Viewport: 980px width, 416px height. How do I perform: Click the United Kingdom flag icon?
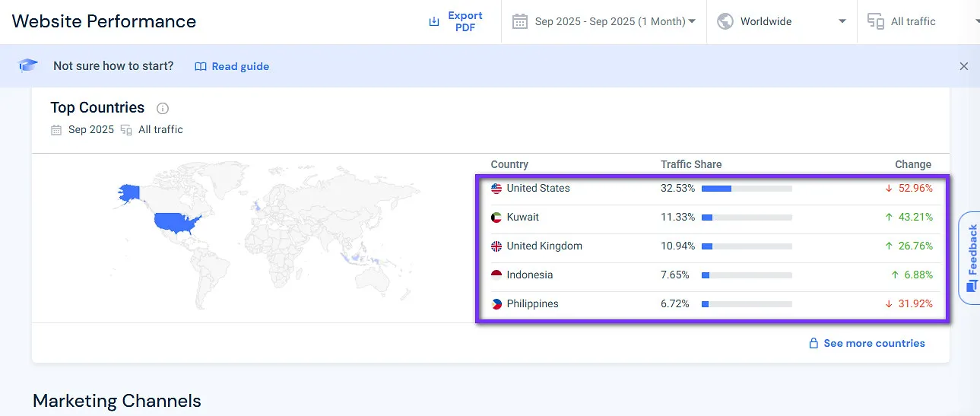click(x=496, y=246)
